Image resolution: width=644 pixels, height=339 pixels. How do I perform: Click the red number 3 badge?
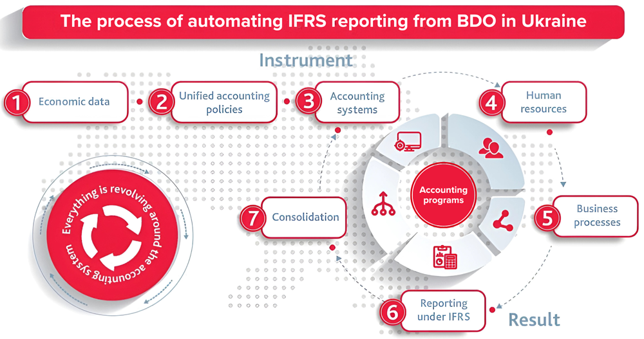tap(308, 102)
